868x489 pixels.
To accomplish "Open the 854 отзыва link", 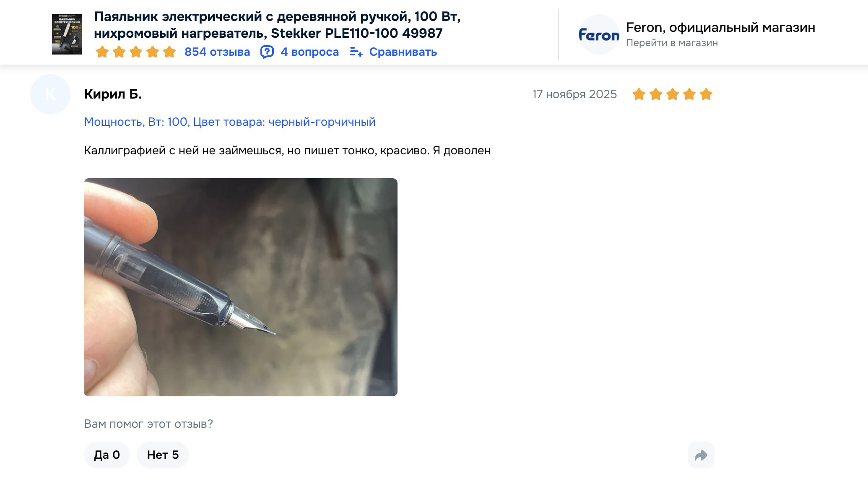I will [217, 52].
